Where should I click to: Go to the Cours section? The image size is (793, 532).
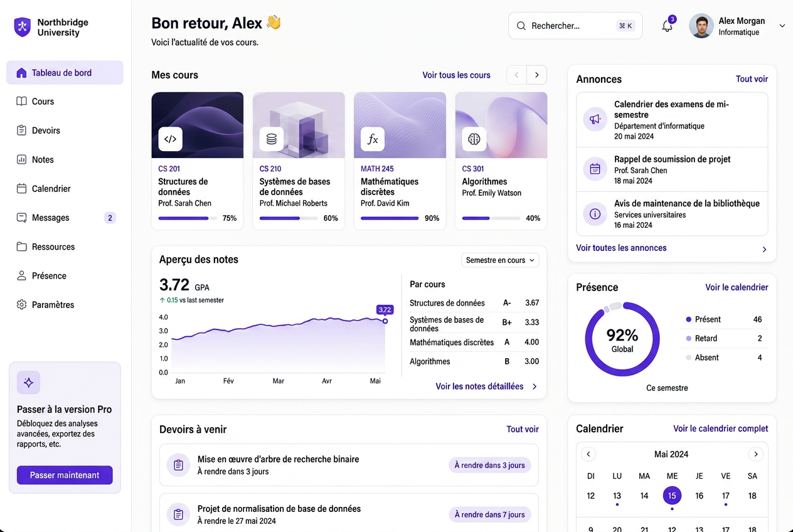[x=65, y=102]
